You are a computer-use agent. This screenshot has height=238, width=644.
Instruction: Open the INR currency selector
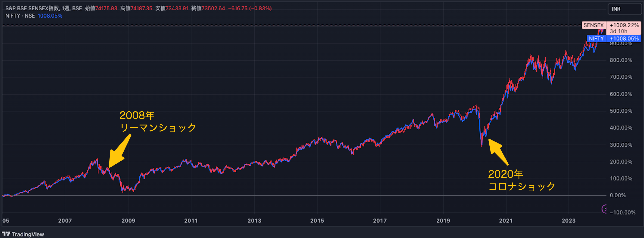tap(624, 9)
